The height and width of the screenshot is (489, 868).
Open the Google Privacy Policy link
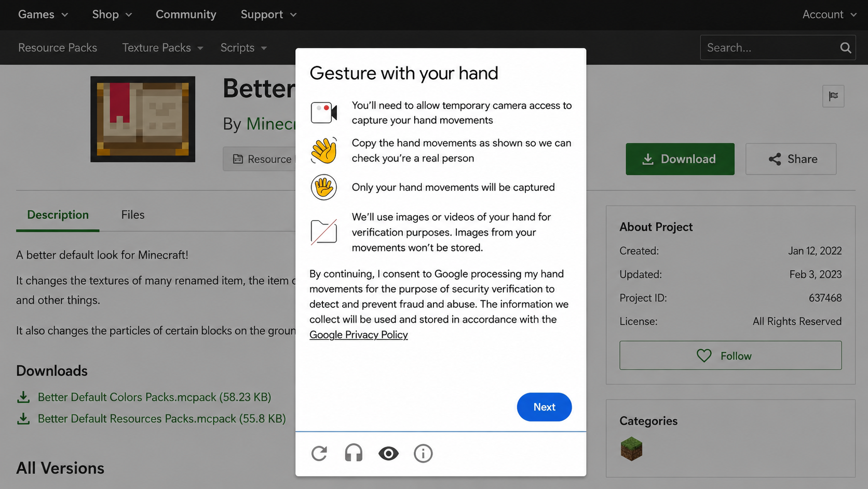359,335
